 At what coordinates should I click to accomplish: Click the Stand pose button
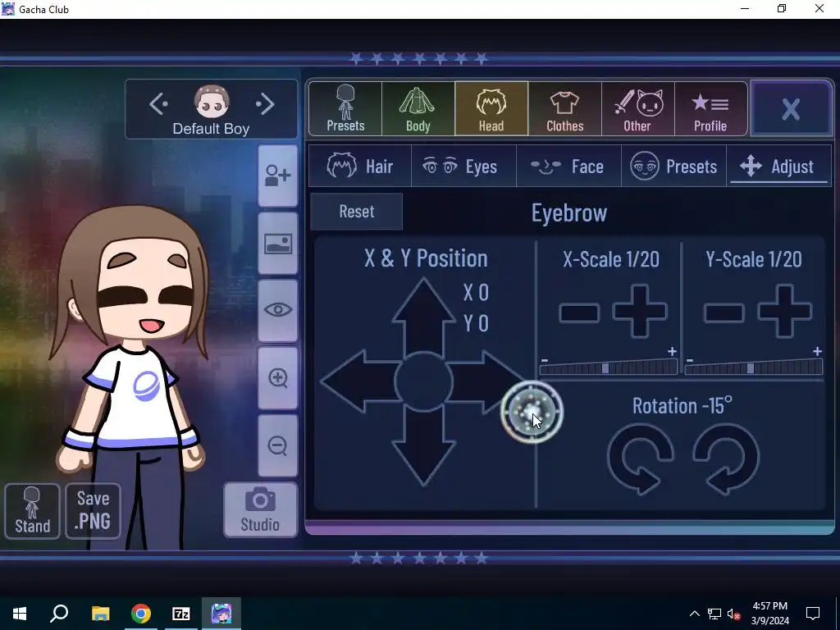point(32,511)
